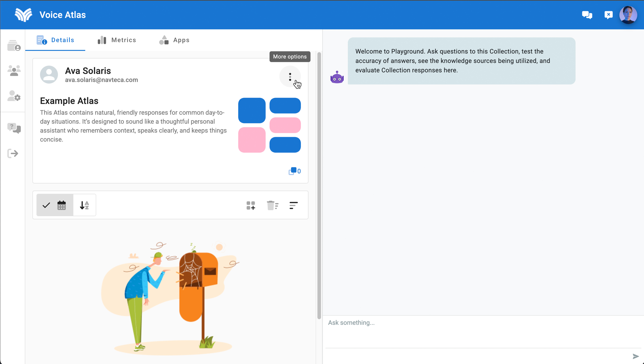This screenshot has width=644, height=364.
Task: Click the logout arrow sidebar icon
Action: pos(13,154)
